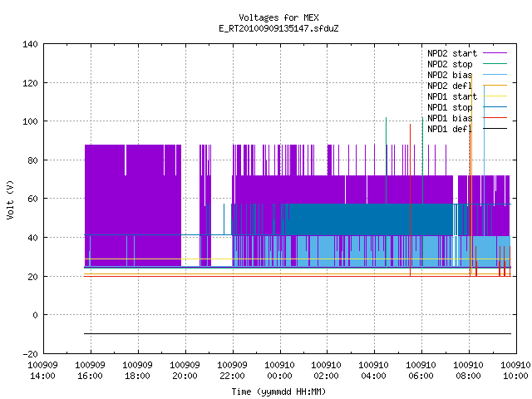This screenshot has height=399, width=532.
Task: Click the x-axis tick 100909 18:00
Action: pos(137,371)
